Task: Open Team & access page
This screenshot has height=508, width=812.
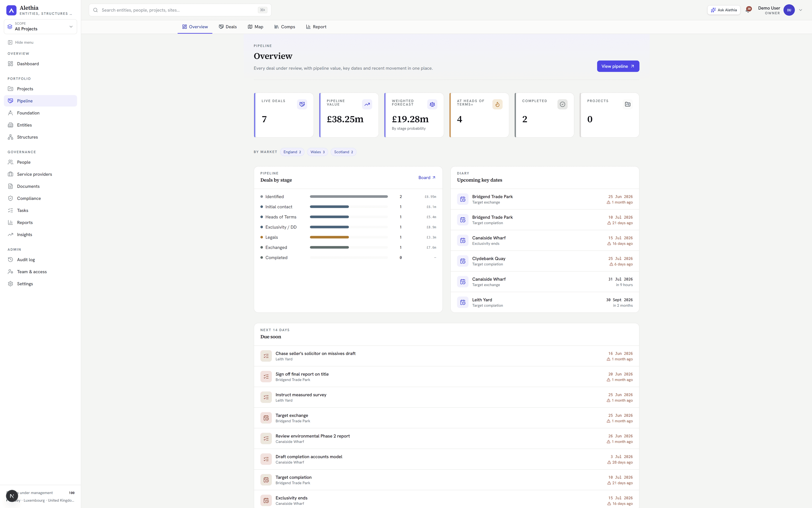Action: (40, 272)
